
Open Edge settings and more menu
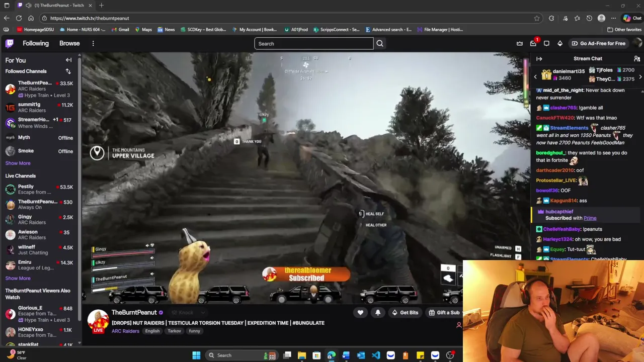[x=613, y=18]
